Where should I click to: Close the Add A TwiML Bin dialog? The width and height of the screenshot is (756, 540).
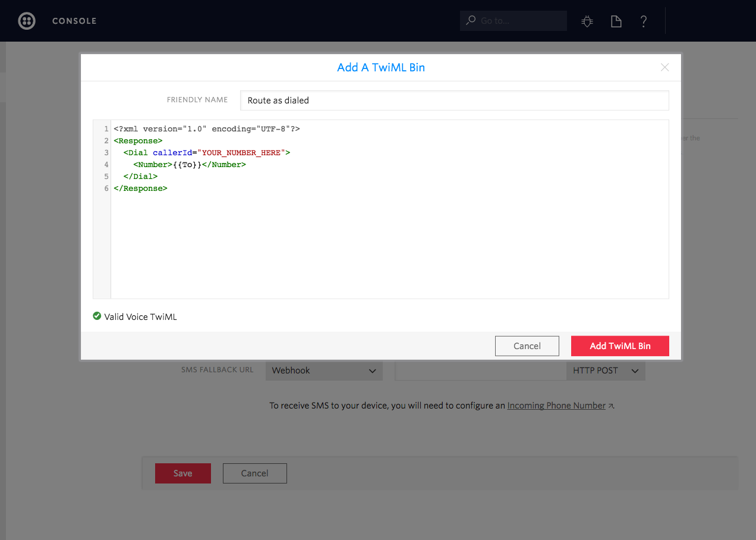[x=665, y=67]
